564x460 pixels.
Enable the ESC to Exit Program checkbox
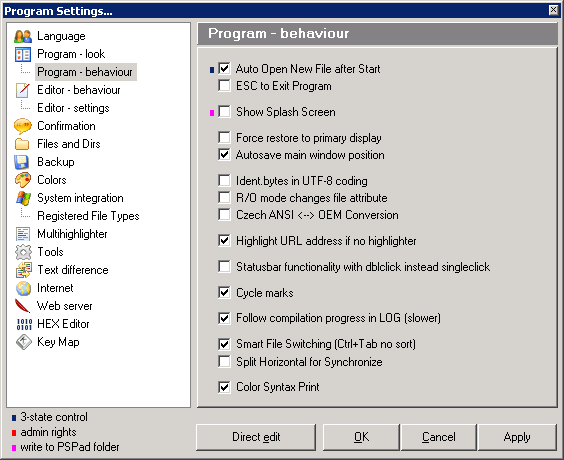[x=224, y=86]
